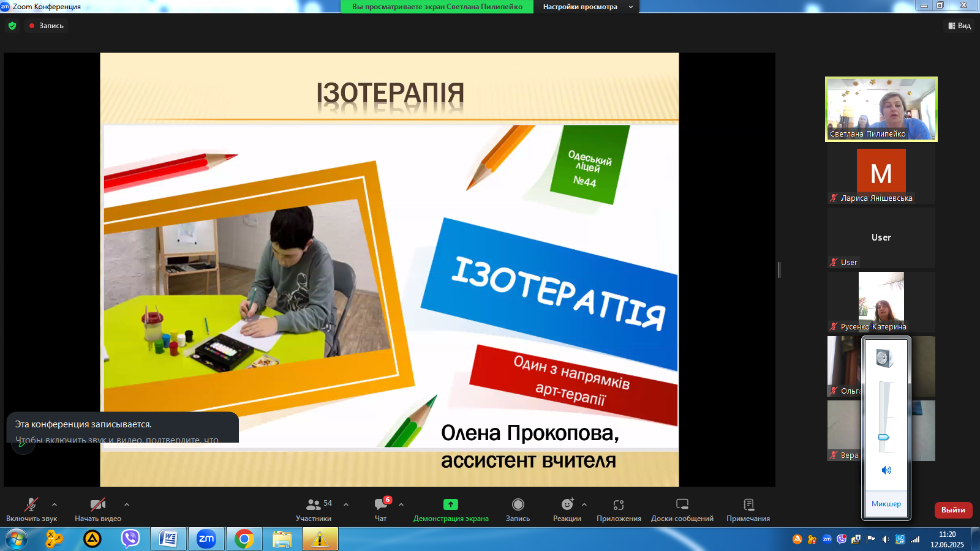Click the muted mic icon on Лариса Янішевська

834,198
